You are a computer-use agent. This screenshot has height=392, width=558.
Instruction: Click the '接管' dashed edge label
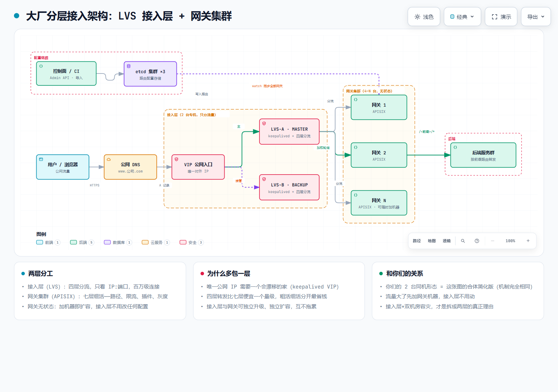click(239, 181)
